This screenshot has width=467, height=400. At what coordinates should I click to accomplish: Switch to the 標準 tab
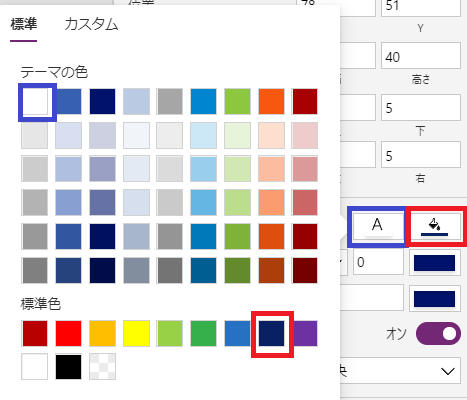pos(23,25)
